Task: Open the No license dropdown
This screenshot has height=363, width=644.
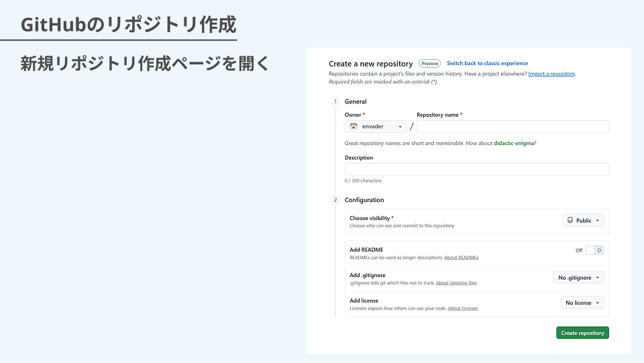Action: (582, 303)
